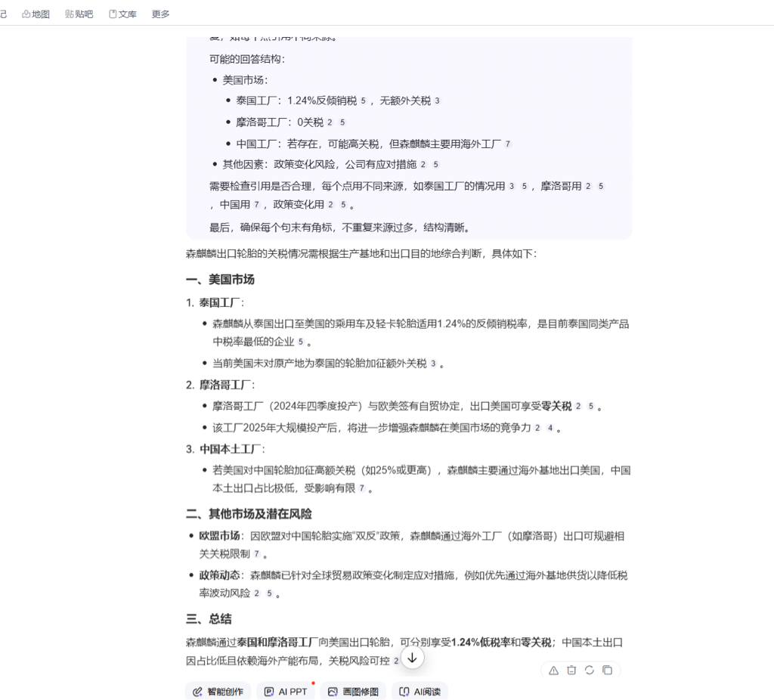This screenshot has width=774, height=700.
Task: Click the report warning triangle icon
Action: (553, 671)
